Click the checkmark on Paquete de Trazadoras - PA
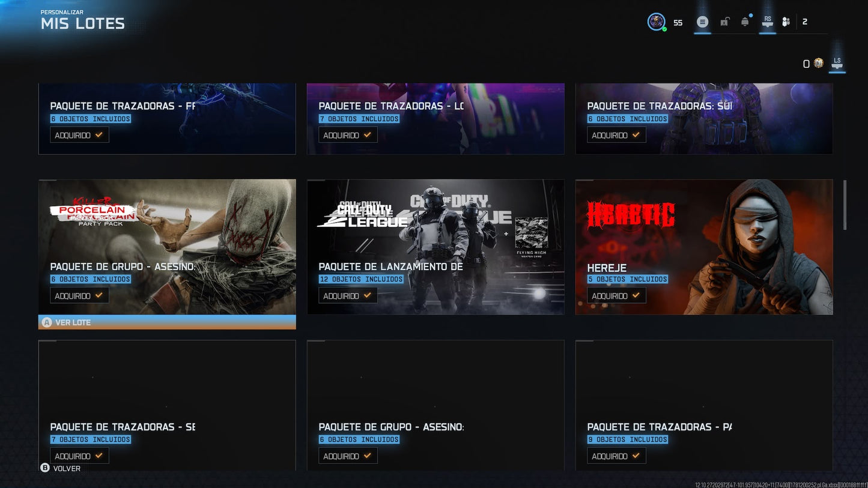868x488 pixels. coord(636,456)
